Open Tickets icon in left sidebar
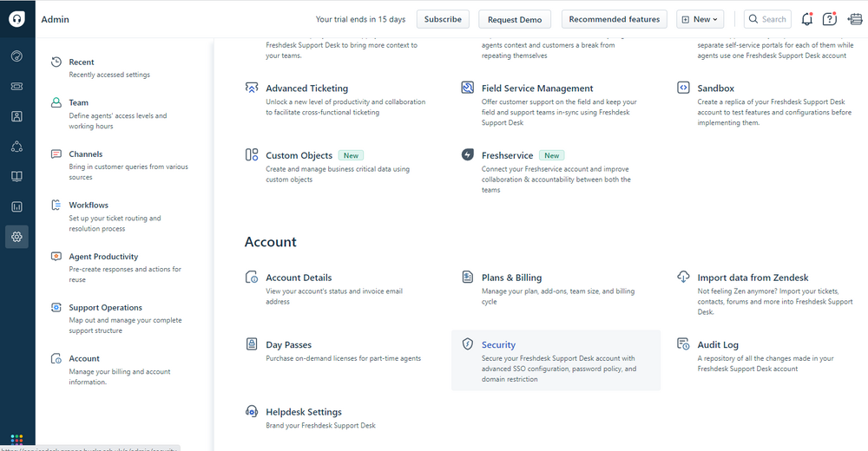This screenshot has width=868, height=451. [17, 87]
